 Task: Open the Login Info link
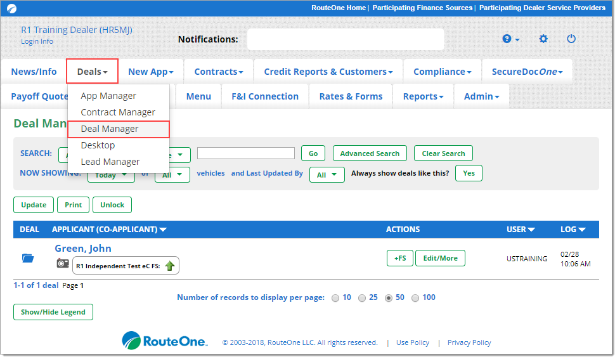37,41
